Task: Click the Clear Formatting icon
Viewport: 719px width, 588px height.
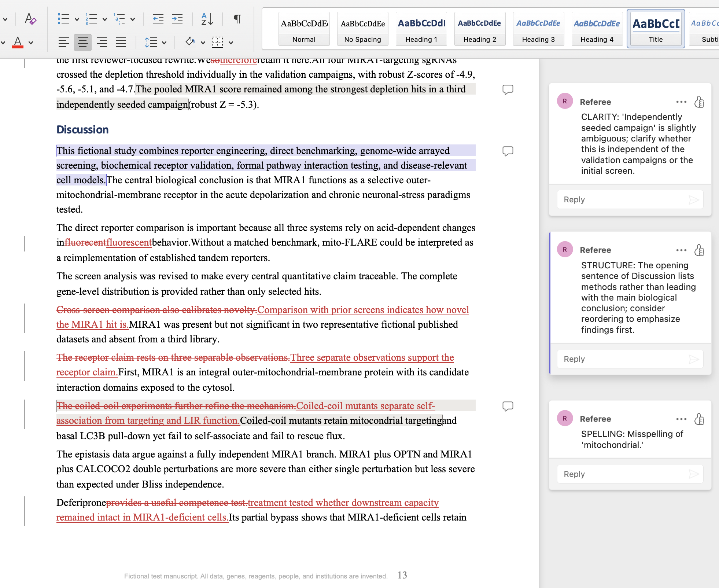Action: pos(30,19)
